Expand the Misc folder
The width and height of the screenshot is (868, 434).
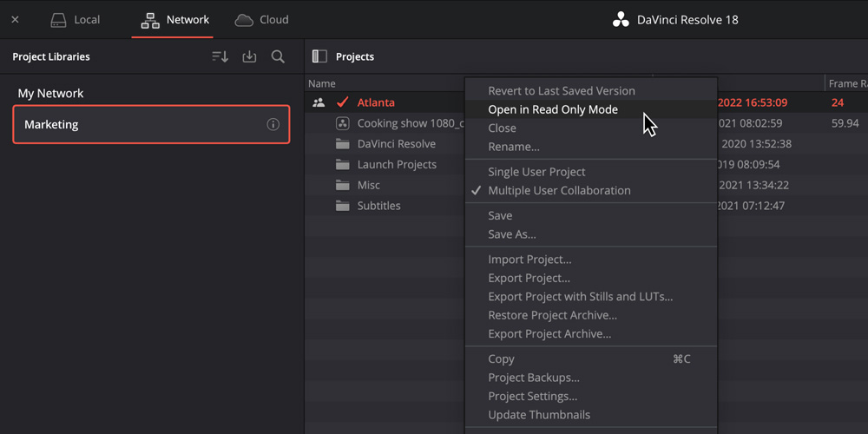click(x=369, y=185)
